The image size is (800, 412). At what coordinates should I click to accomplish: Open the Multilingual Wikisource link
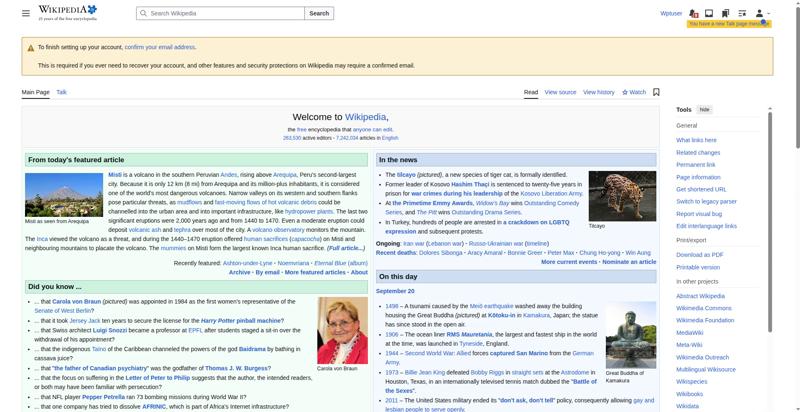[x=706, y=370]
